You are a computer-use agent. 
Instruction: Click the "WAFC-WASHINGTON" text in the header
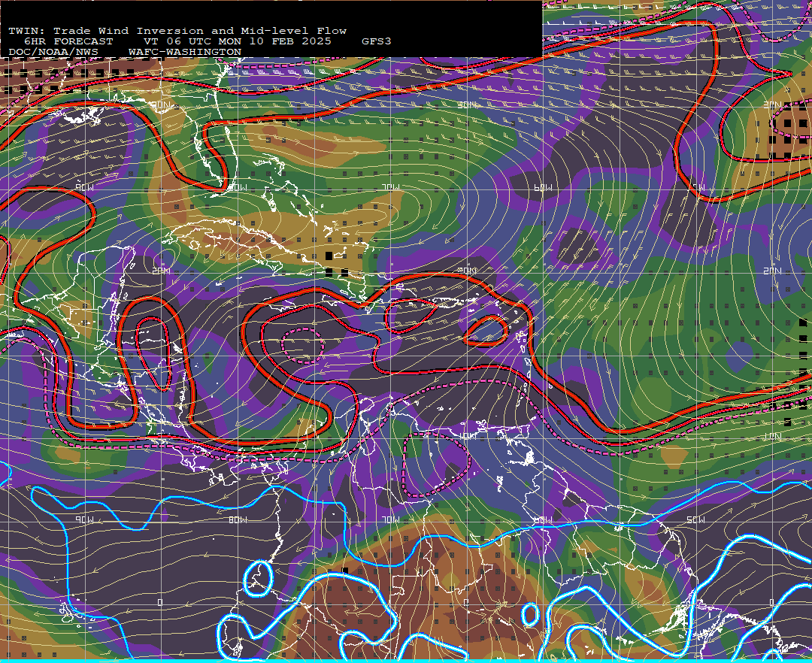(185, 53)
